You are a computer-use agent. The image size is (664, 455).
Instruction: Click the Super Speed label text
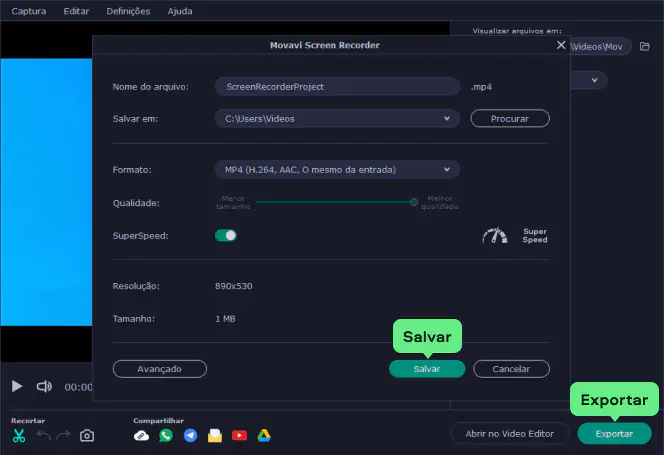535,236
